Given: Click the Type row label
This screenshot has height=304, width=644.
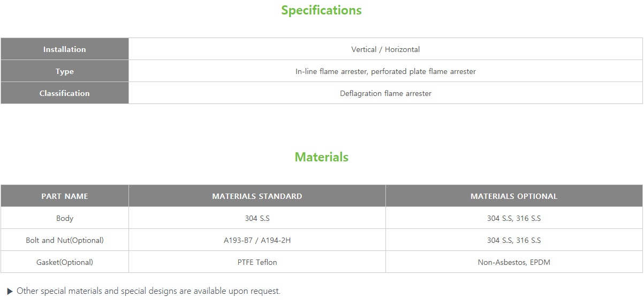Looking at the screenshot, I should [x=65, y=71].
